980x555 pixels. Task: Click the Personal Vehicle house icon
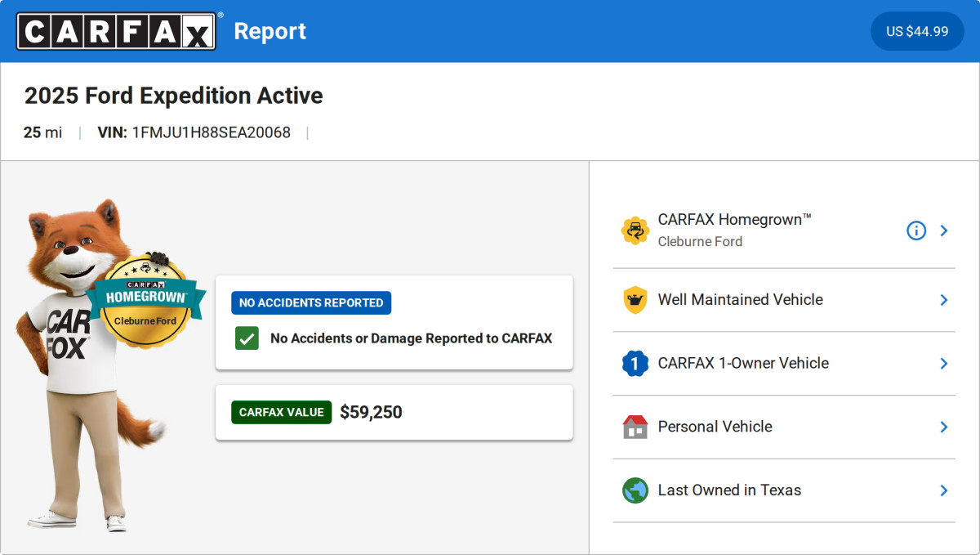click(635, 427)
